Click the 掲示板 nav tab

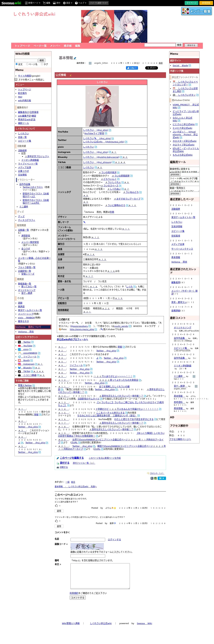(x=68, y=46)
